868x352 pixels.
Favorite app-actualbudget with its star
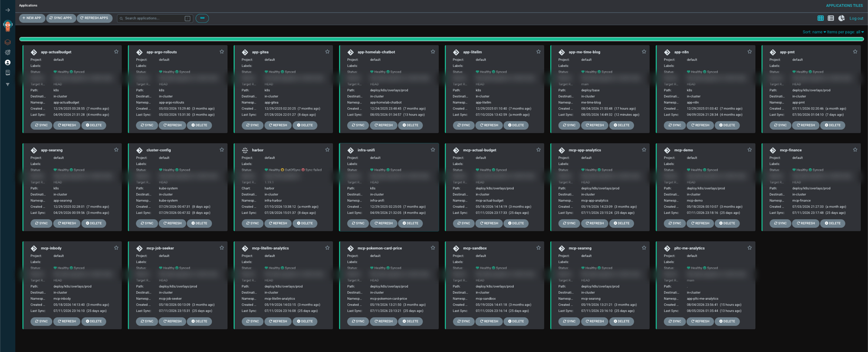(x=116, y=52)
